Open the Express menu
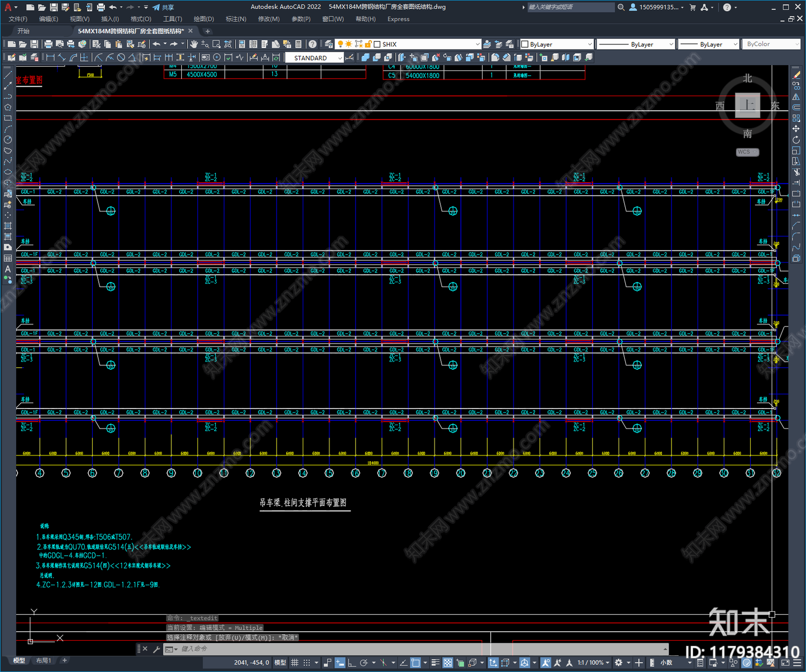The width and height of the screenshot is (806, 672). [398, 19]
